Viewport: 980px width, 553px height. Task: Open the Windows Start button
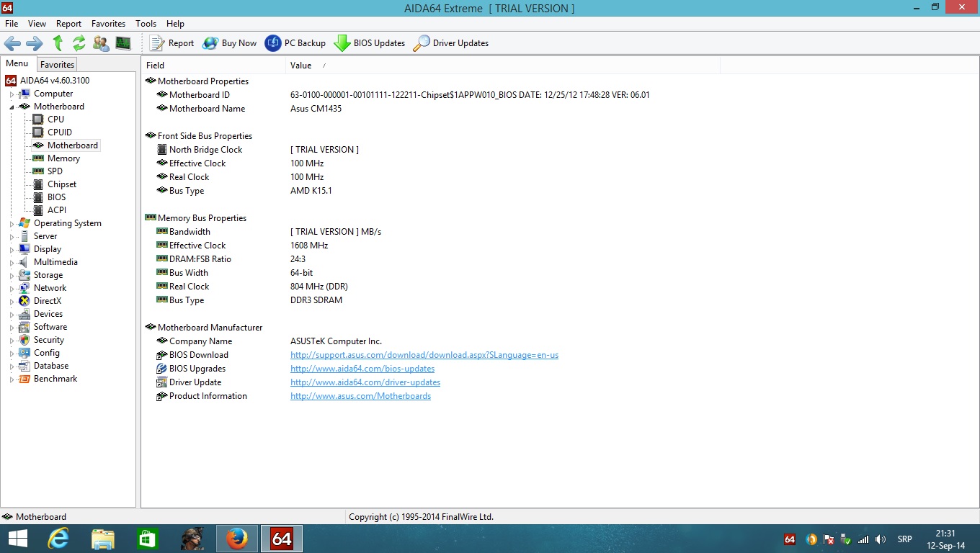17,539
